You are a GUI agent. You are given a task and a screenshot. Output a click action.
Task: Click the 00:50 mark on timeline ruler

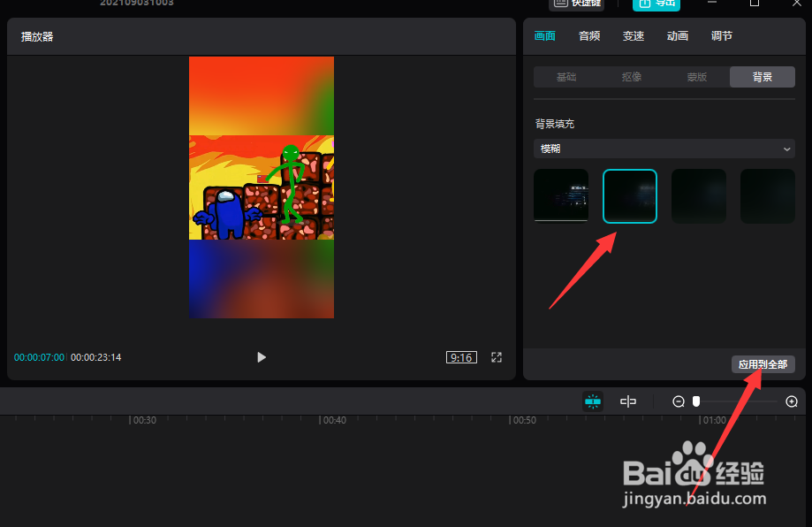(x=525, y=420)
